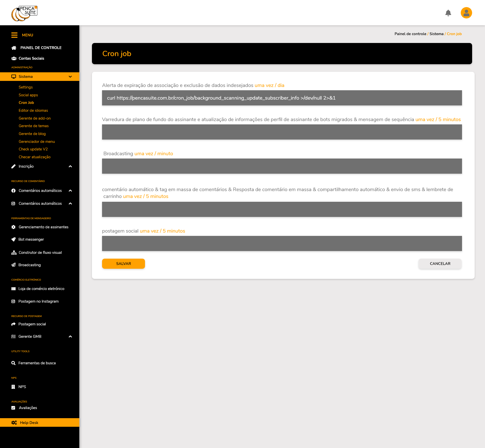Screen dimensions: 485x448
Task: Expand Facebook Comentários automáticos chevron
Action: pyautogui.click(x=70, y=191)
